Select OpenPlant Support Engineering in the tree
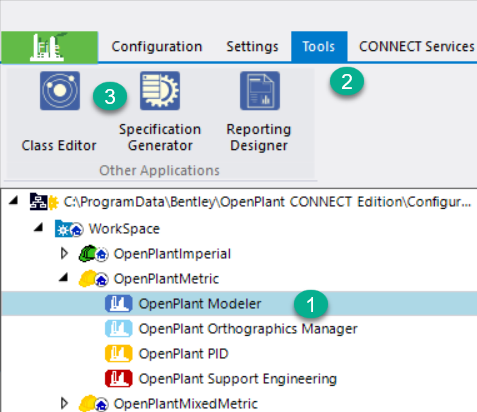Viewport: 477px width, 412px height. (238, 379)
